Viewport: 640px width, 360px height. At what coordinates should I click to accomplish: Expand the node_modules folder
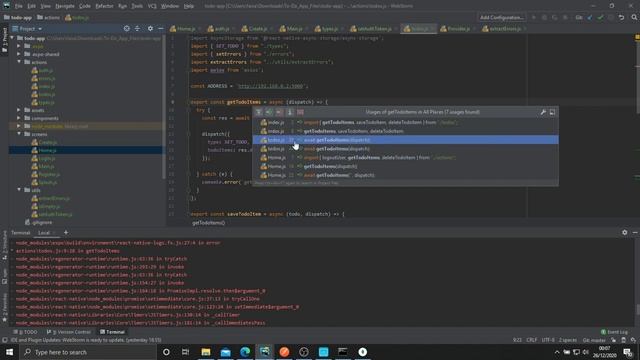(19, 126)
